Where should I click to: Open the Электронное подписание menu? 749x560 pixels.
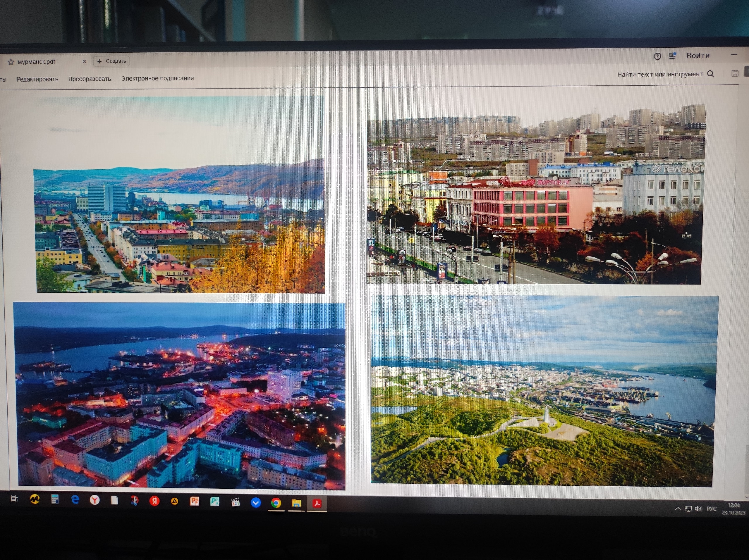pyautogui.click(x=157, y=78)
